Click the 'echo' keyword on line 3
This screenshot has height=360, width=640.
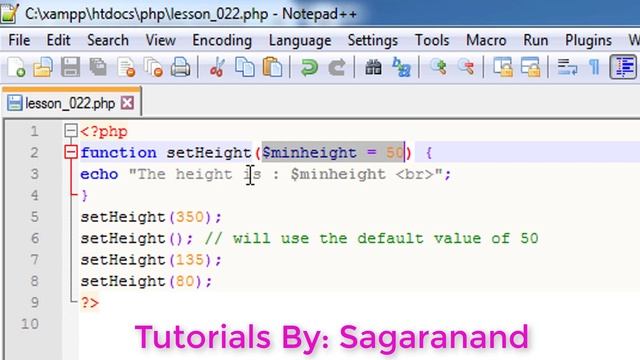[99, 174]
